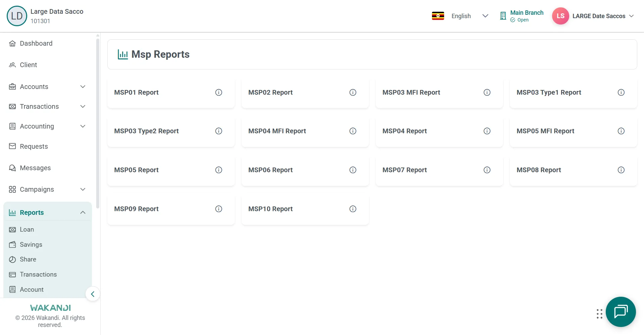Open Requests in sidebar

(x=48, y=146)
